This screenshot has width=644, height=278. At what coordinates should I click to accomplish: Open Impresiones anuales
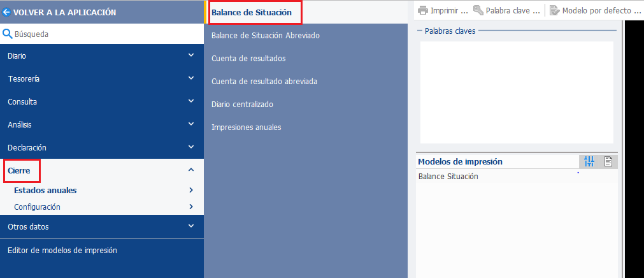click(246, 128)
